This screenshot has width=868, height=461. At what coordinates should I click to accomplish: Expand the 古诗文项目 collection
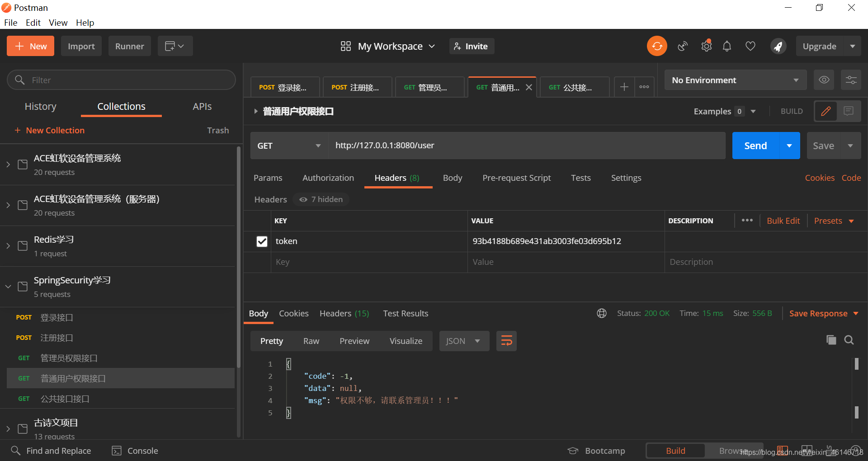tap(8, 428)
